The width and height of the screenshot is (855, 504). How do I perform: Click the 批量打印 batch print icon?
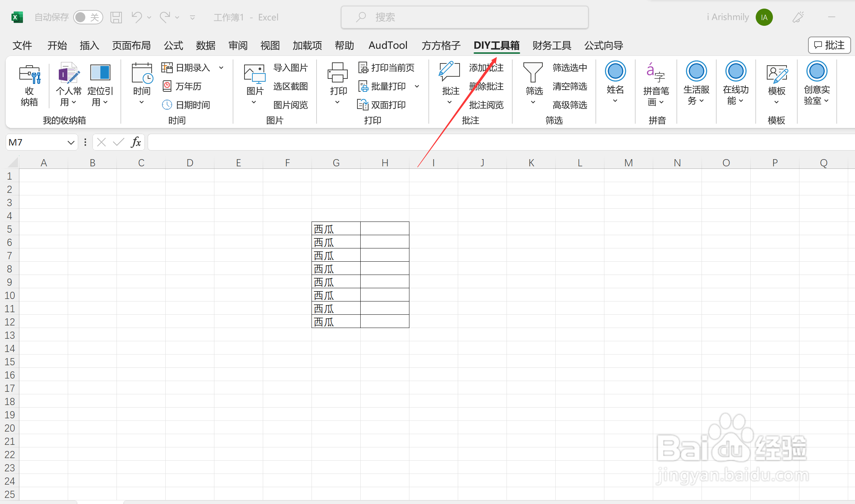363,86
